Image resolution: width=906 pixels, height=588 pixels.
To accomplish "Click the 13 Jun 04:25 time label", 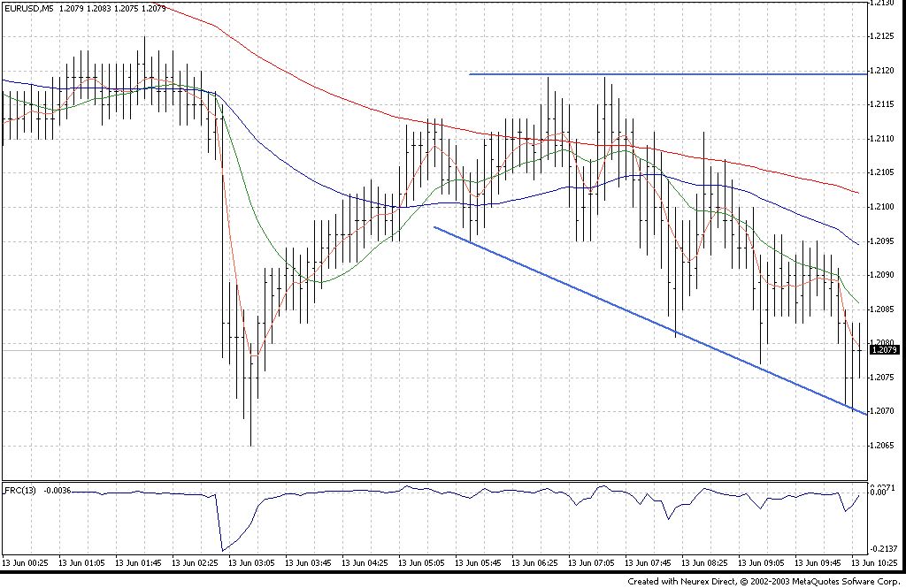I will pyautogui.click(x=365, y=562).
